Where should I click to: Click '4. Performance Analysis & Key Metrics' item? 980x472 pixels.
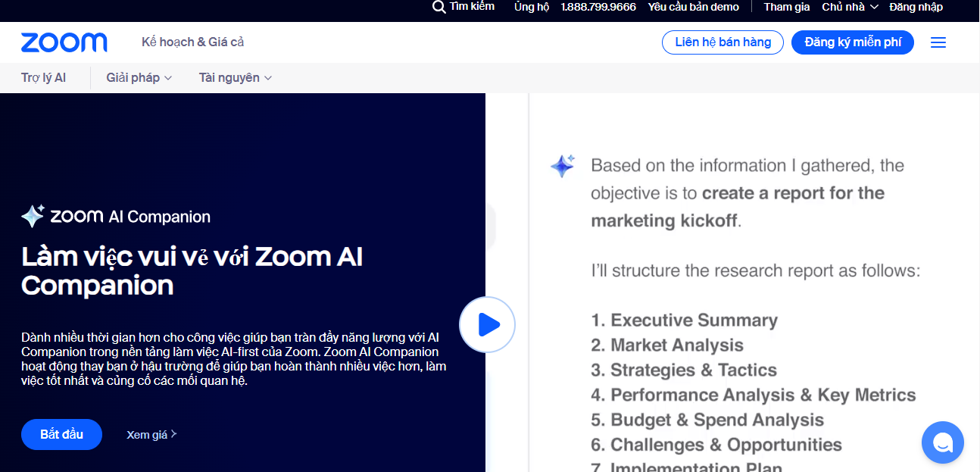point(754,395)
